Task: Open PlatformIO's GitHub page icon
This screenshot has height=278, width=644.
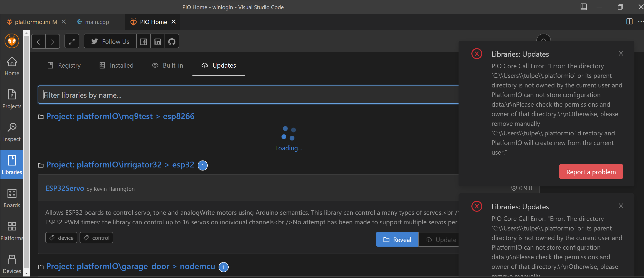Action: click(172, 41)
